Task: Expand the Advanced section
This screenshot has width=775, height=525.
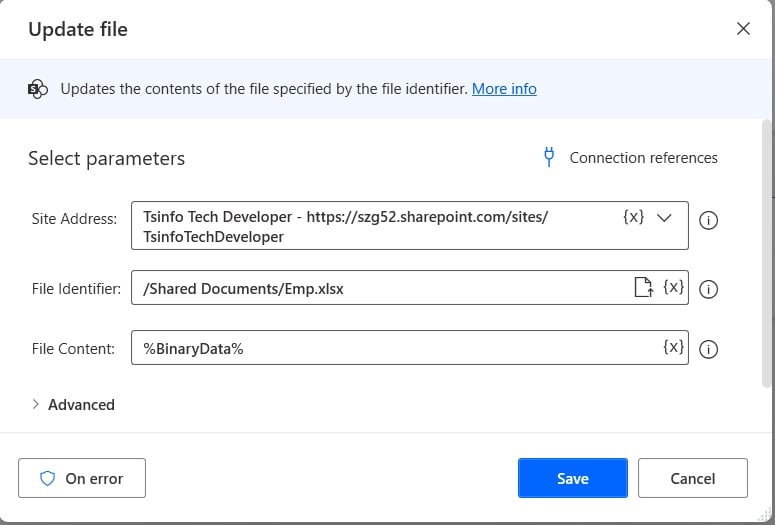Action: (x=73, y=404)
